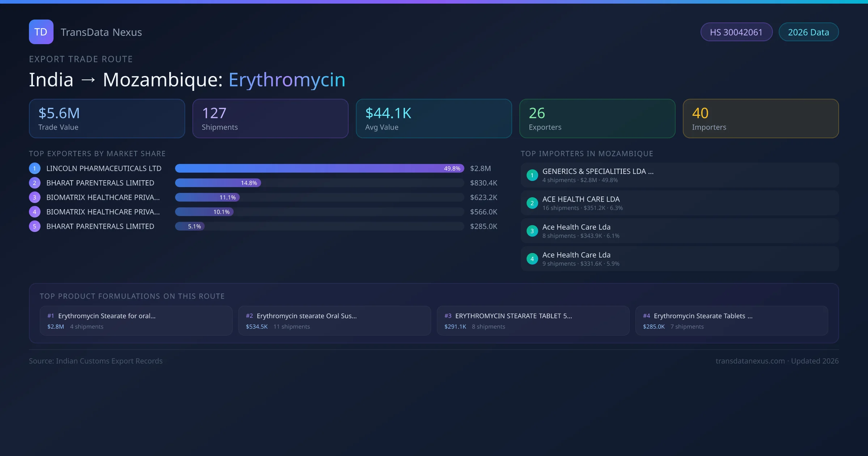Image resolution: width=868 pixels, height=456 pixels.
Task: Click importer rank 1 green badge
Action: (x=532, y=175)
